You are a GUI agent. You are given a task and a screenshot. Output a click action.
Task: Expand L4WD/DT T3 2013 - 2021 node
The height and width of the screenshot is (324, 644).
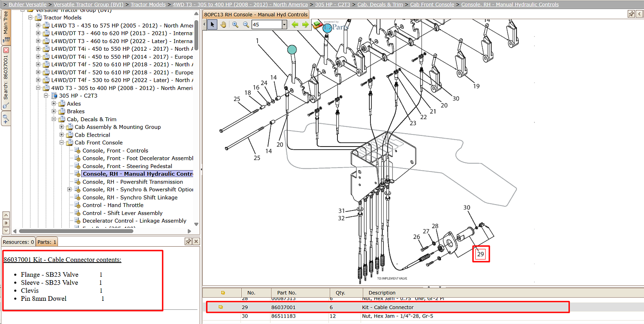[38, 33]
